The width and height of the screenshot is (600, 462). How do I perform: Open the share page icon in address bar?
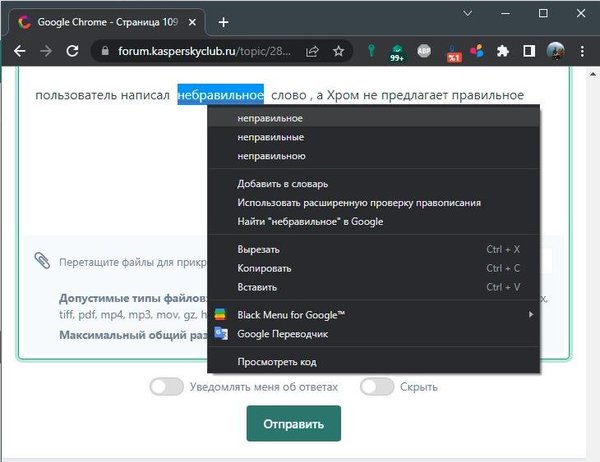[313, 51]
